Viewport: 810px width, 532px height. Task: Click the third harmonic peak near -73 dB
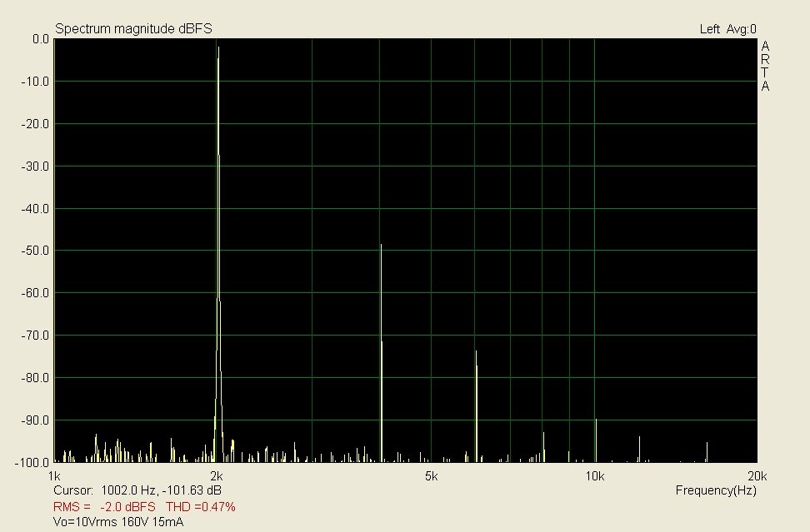pyautogui.click(x=477, y=352)
